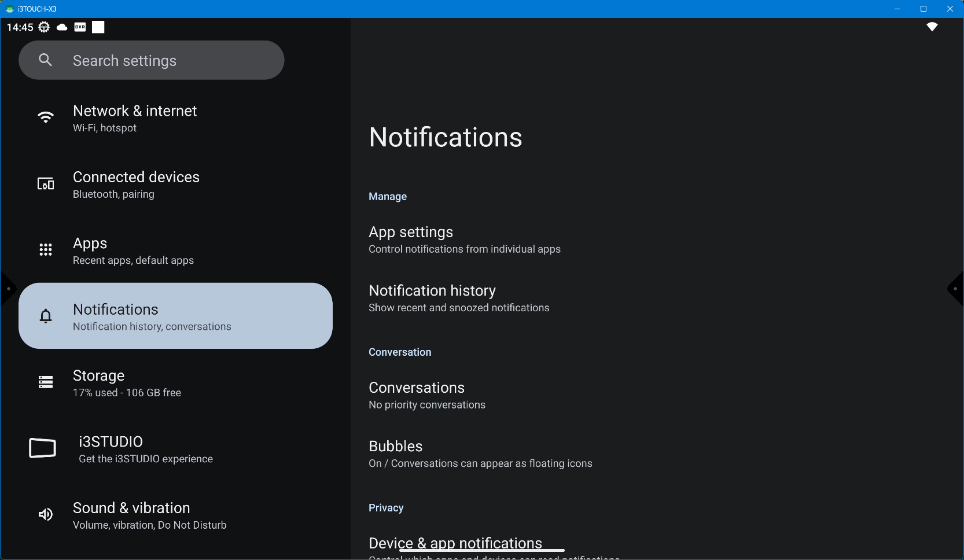Click the DVR icon in status bar
The width and height of the screenshot is (964, 560).
coord(80,27)
